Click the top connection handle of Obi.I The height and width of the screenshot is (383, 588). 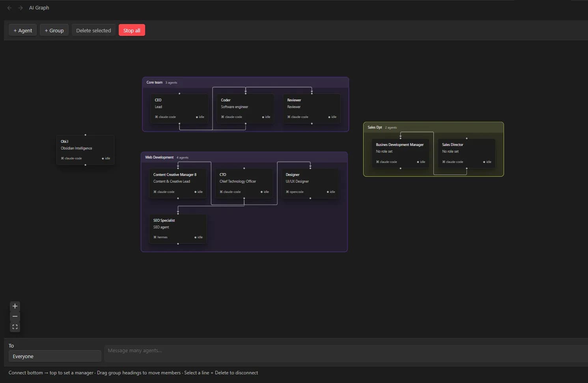[x=85, y=135]
